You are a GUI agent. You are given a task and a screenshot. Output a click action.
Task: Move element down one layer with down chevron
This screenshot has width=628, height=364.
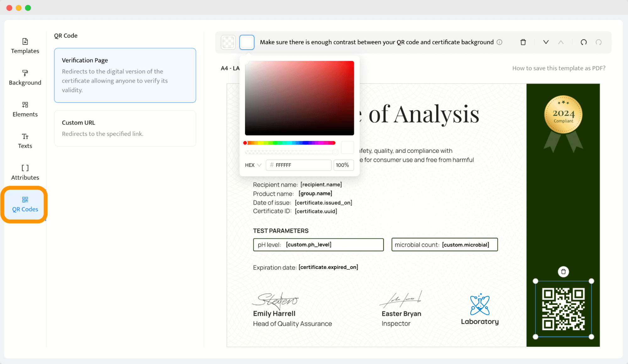[546, 42]
